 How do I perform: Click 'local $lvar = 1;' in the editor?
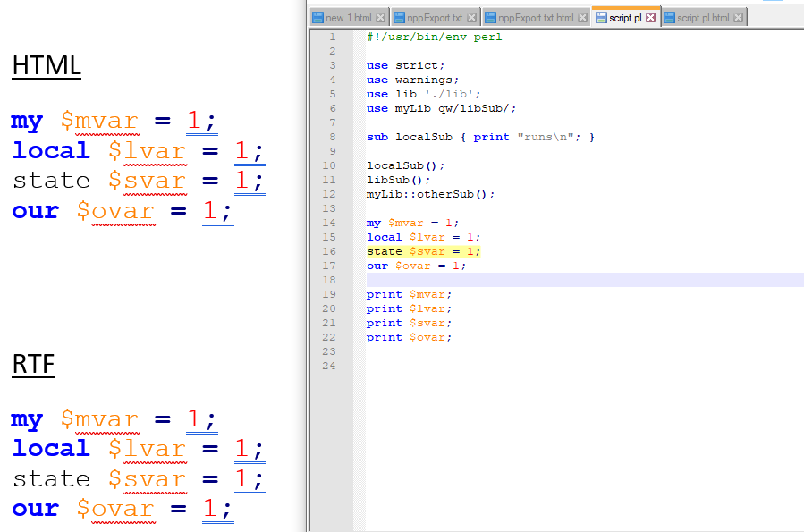click(424, 237)
